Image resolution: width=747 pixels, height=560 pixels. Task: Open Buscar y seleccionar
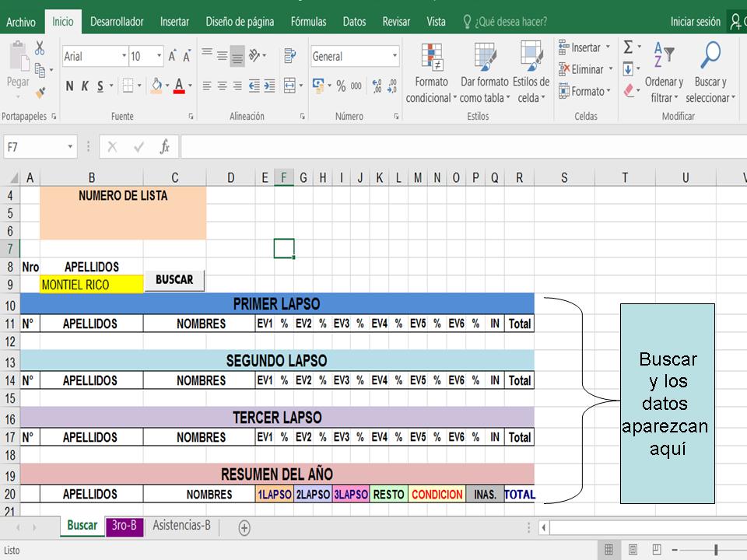point(710,73)
